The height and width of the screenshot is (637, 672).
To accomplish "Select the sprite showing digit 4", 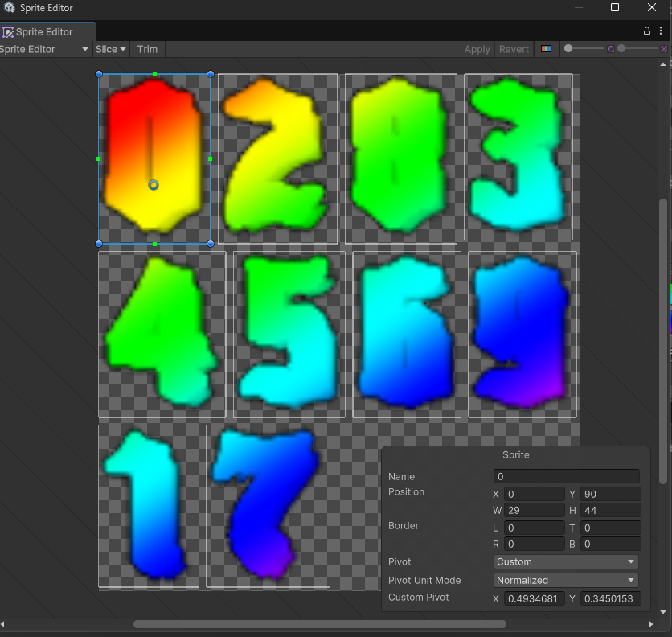I will (x=162, y=334).
